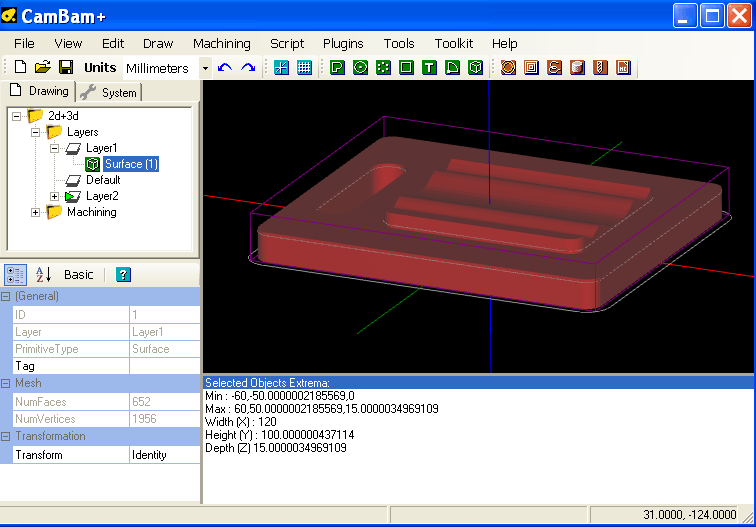
Task: Expand the Layer2 tree node
Action: (55, 196)
